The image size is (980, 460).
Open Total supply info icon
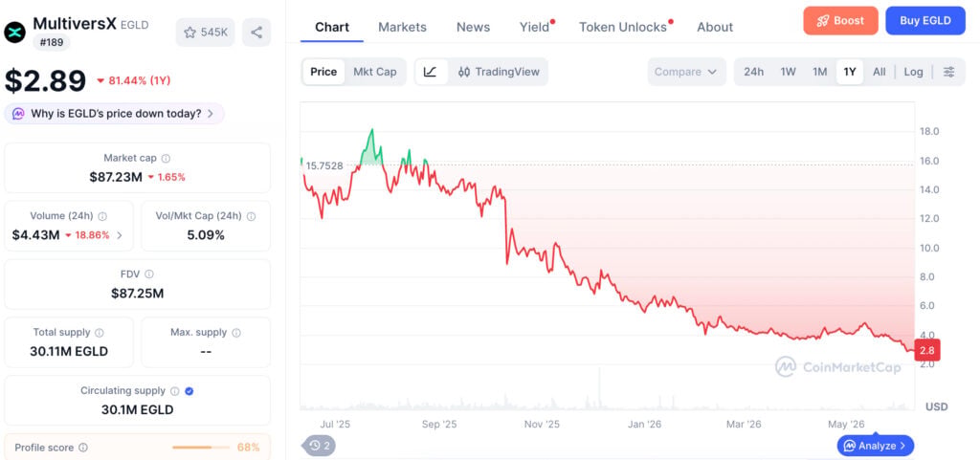[x=100, y=333]
